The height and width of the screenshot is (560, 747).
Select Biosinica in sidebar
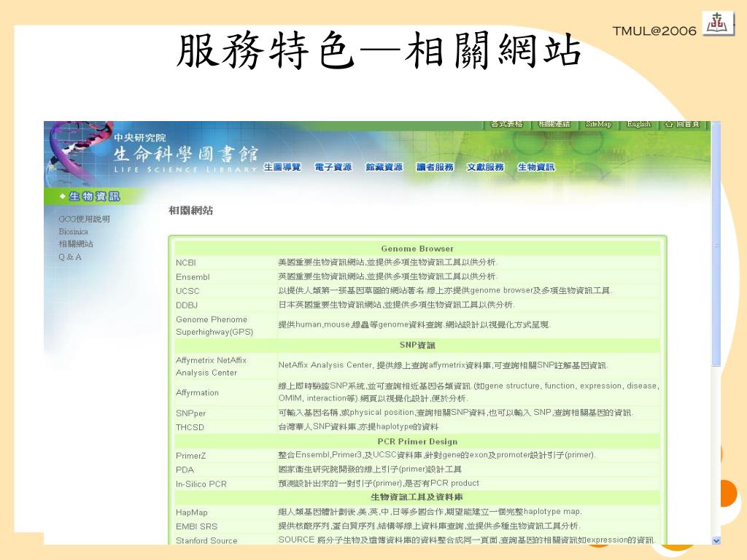pyautogui.click(x=74, y=231)
